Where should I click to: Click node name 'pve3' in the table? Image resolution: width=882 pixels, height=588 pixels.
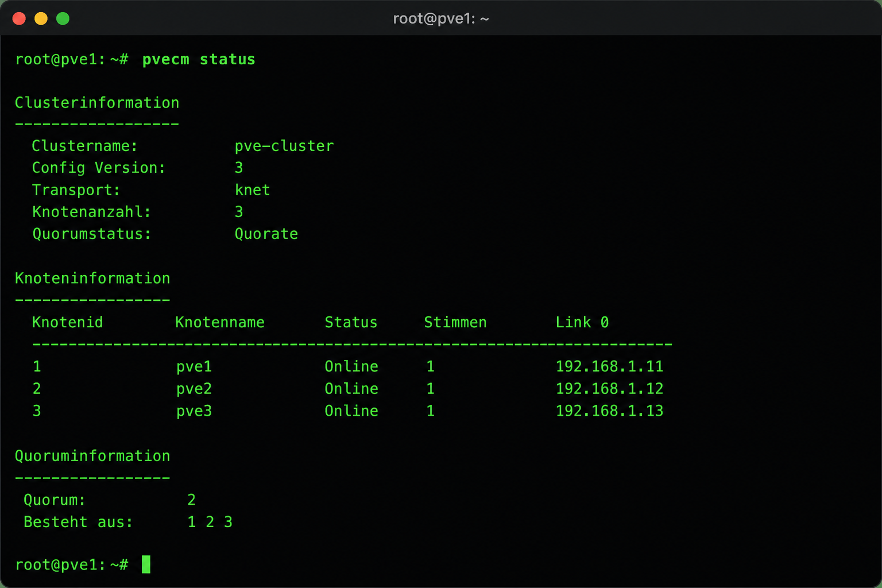click(x=194, y=412)
